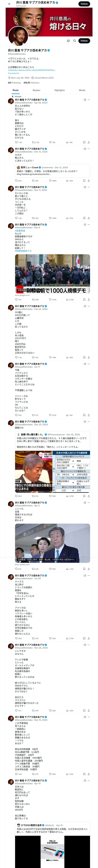The width and height of the screenshot is (98, 868).
Task: Share the Nov 11, 2024 post
Action: click(89, 218)
